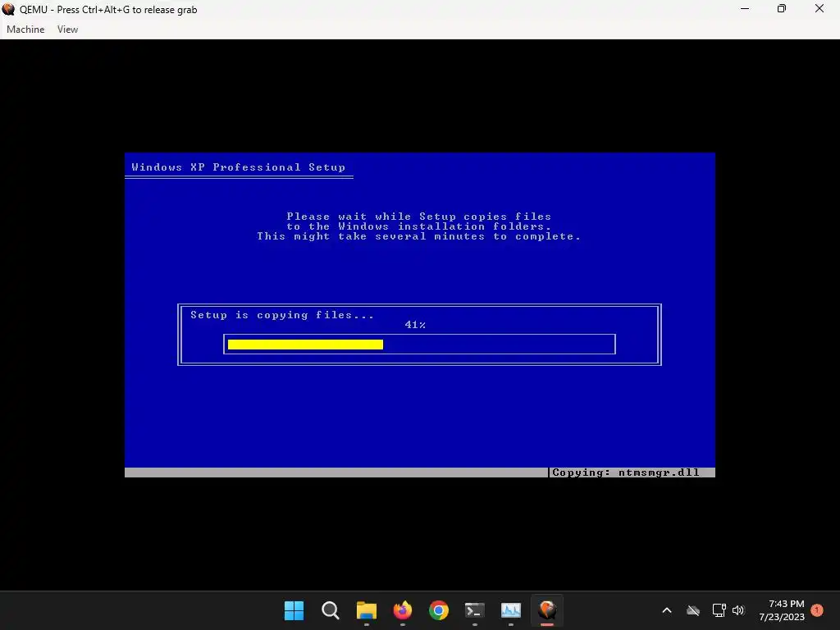Viewport: 840px width, 630px height.
Task: Click 'Copying: ntmsmgr.dll' status text
Action: pyautogui.click(x=625, y=472)
